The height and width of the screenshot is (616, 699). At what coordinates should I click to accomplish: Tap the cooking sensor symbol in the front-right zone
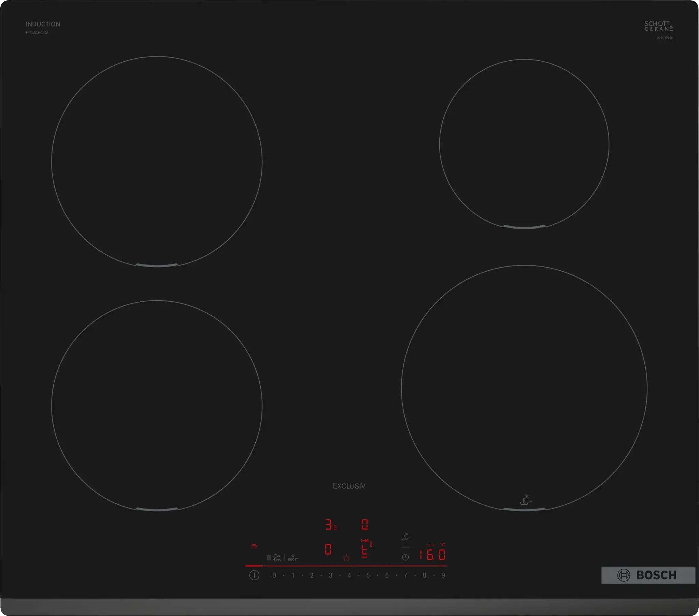click(x=525, y=500)
